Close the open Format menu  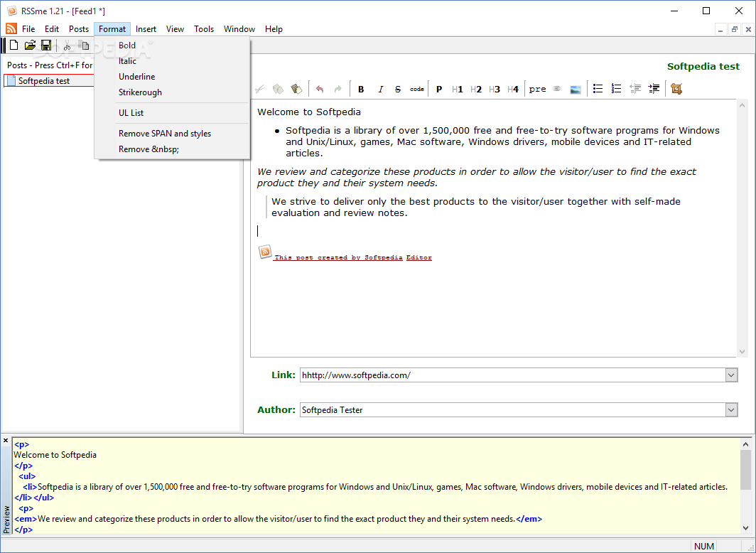(112, 29)
